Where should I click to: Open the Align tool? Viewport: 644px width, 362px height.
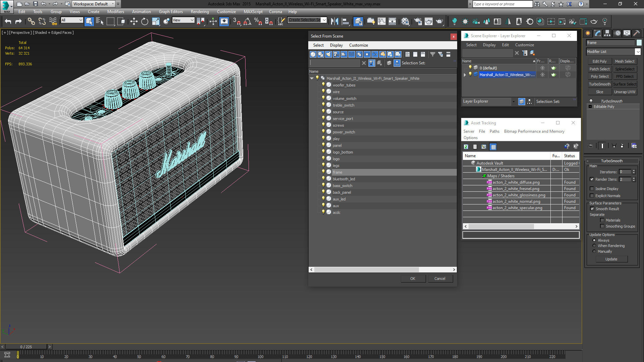point(345,21)
